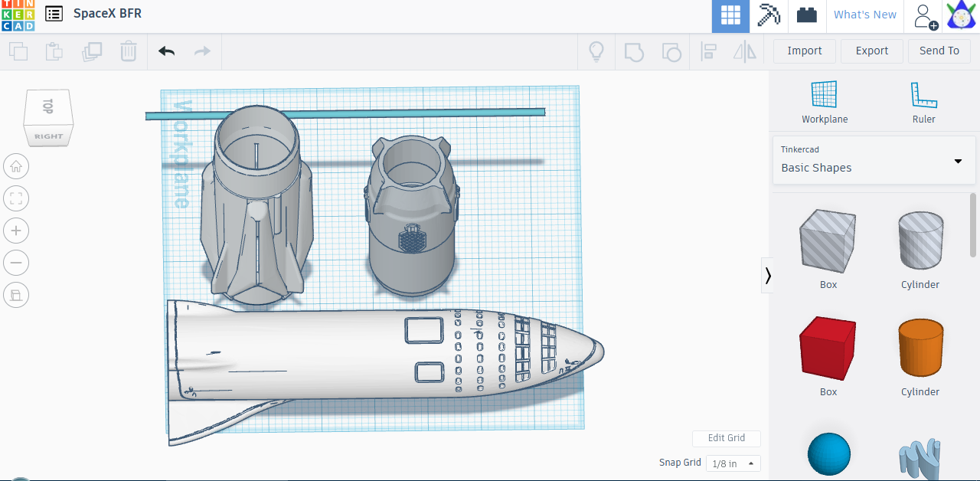980x481 pixels.
Task: Click the Edit Grid button
Action: (726, 438)
